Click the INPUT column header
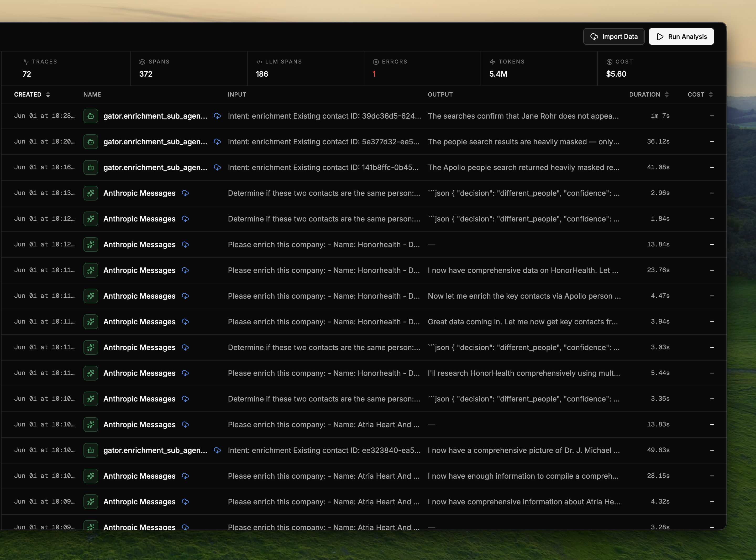 (x=237, y=94)
